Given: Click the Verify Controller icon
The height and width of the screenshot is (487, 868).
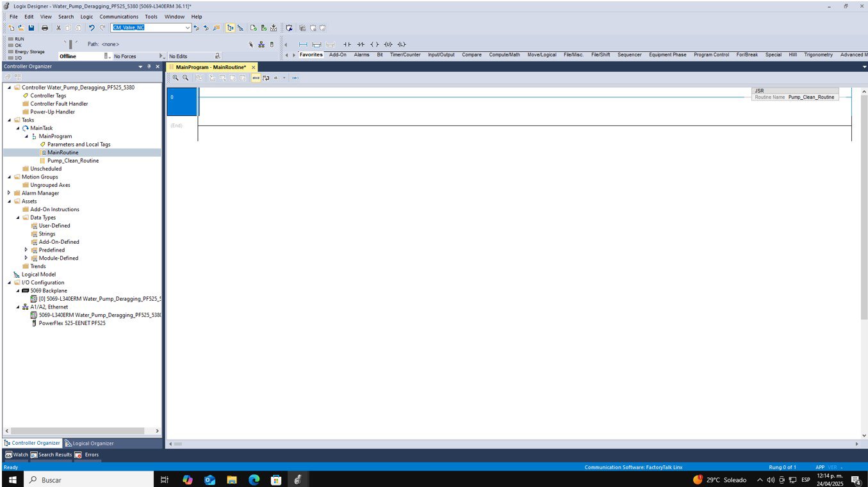Looking at the screenshot, I should (x=264, y=28).
